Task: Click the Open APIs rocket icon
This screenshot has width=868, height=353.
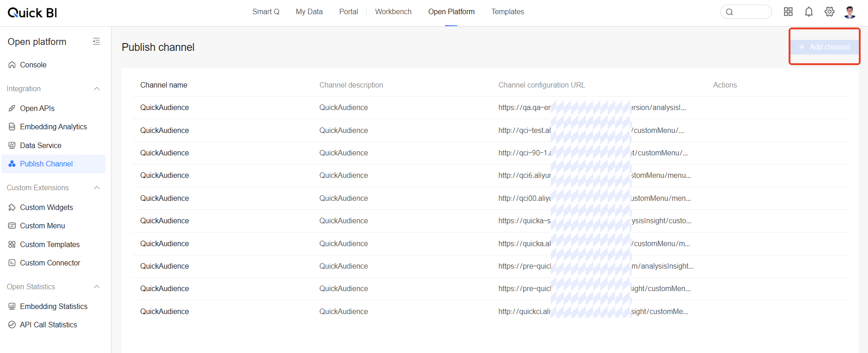Action: (x=12, y=109)
